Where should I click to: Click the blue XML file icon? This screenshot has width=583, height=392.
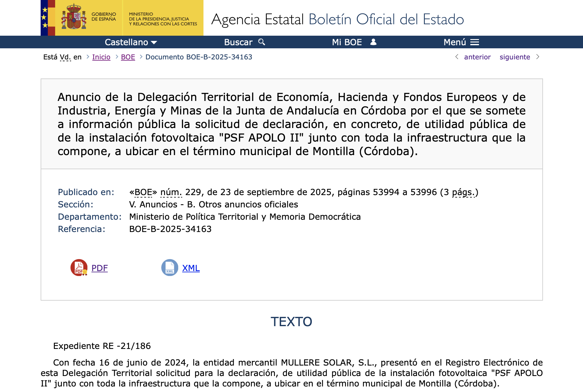tap(170, 268)
